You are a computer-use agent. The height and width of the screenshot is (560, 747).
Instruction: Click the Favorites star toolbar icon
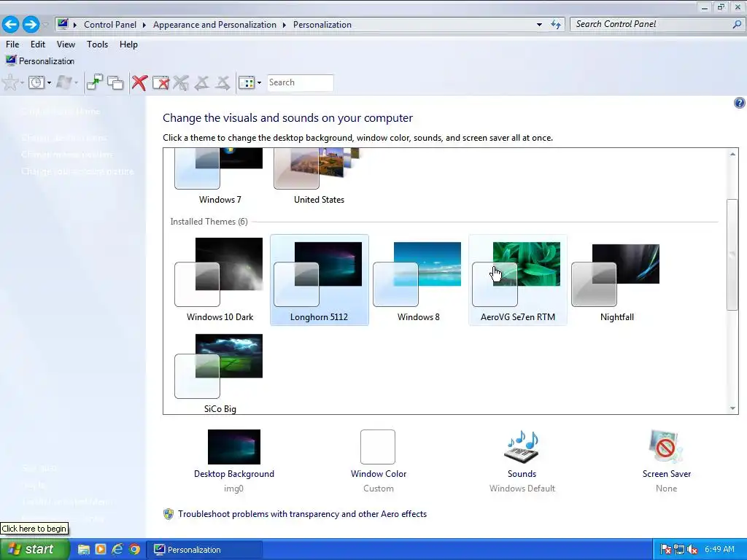[10, 82]
